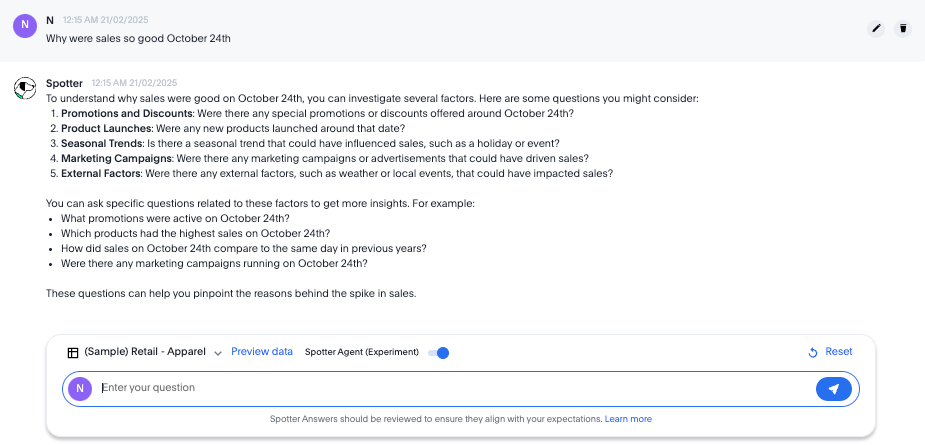Click the purple N avatar beside the question
Image resolution: width=925 pixels, height=445 pixels.
25,25
